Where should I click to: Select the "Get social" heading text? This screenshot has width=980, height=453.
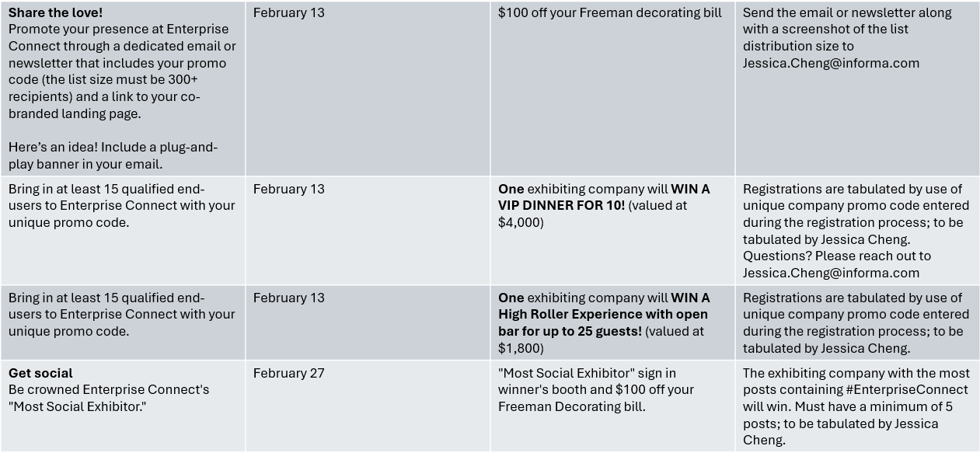[x=40, y=373]
